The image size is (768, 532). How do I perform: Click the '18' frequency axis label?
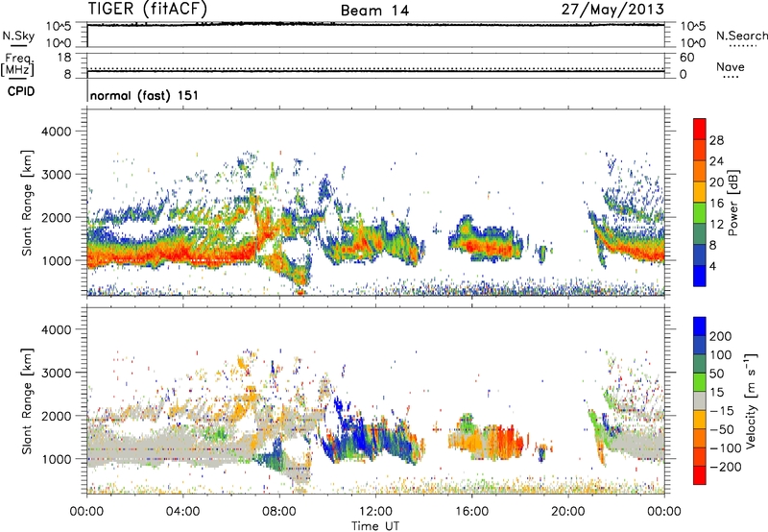64,58
